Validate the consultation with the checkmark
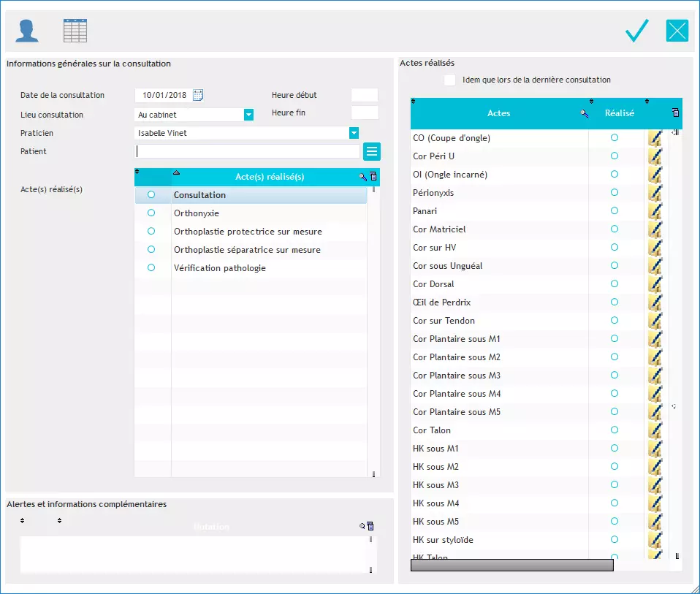The height and width of the screenshot is (594, 700). click(x=637, y=31)
